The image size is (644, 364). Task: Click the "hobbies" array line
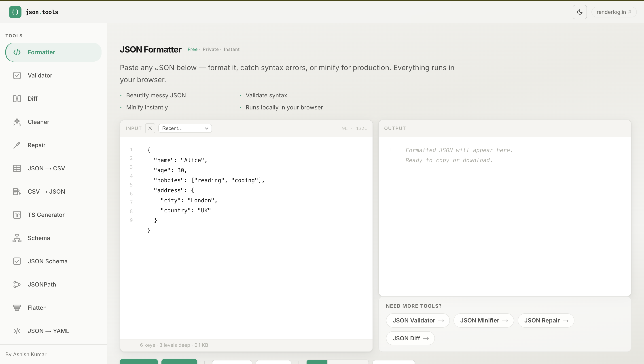pyautogui.click(x=209, y=180)
